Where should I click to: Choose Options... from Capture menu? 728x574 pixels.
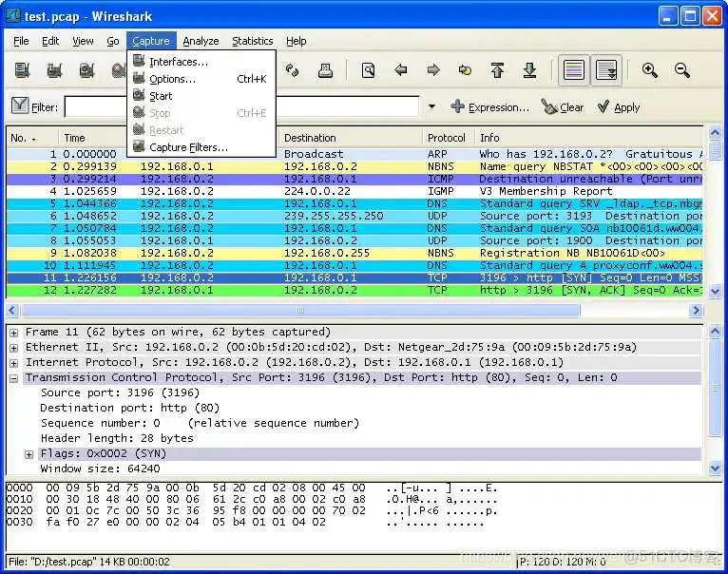tap(201, 79)
